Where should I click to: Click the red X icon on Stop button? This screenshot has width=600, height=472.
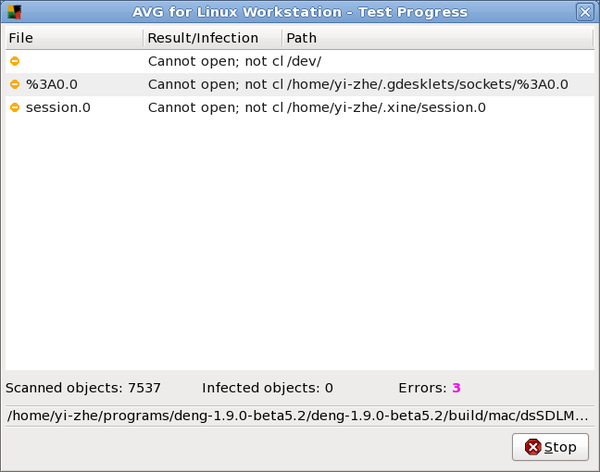[533, 447]
